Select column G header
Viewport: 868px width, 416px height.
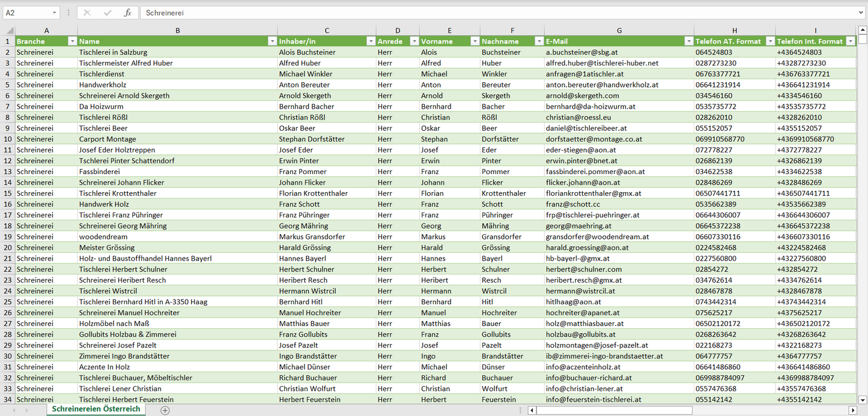click(x=619, y=30)
